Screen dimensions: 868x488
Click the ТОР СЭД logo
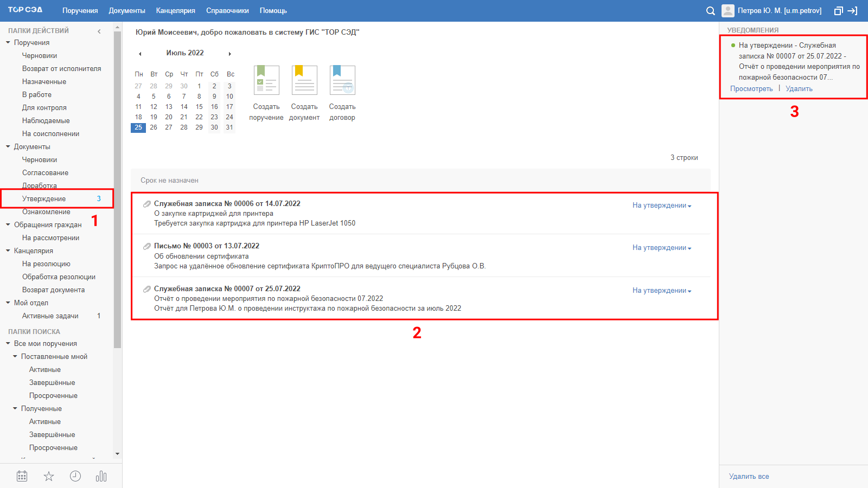click(25, 10)
